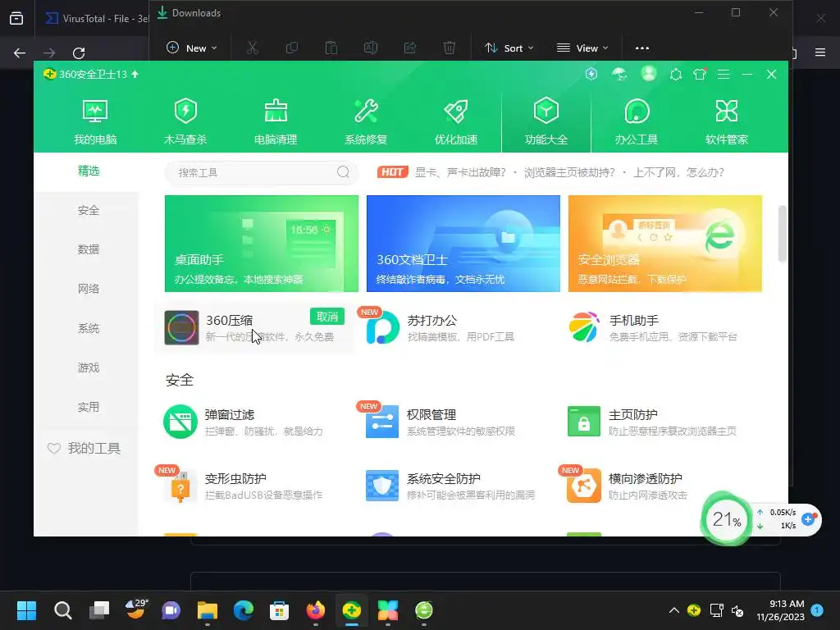840x630 pixels.
Task: Select 安全 sidebar category
Action: pos(89,211)
